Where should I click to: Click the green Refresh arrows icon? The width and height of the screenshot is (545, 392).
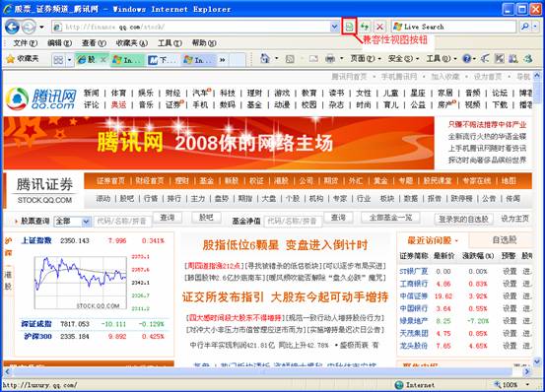(365, 27)
